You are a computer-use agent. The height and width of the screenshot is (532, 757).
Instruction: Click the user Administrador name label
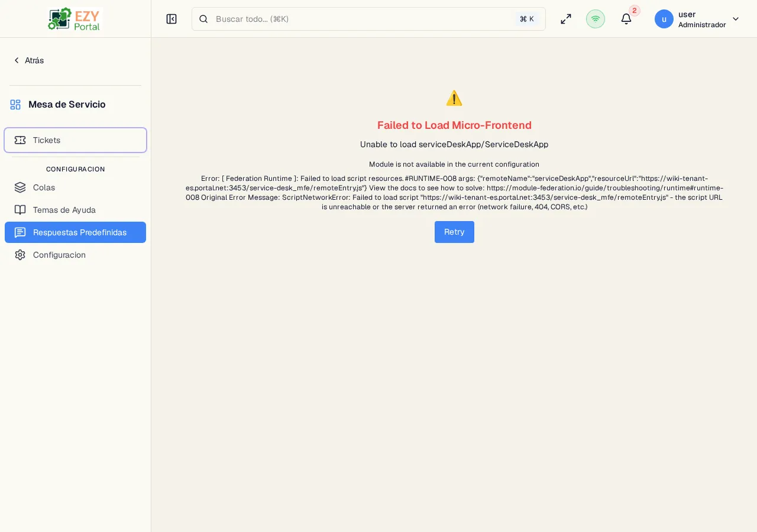(702, 20)
